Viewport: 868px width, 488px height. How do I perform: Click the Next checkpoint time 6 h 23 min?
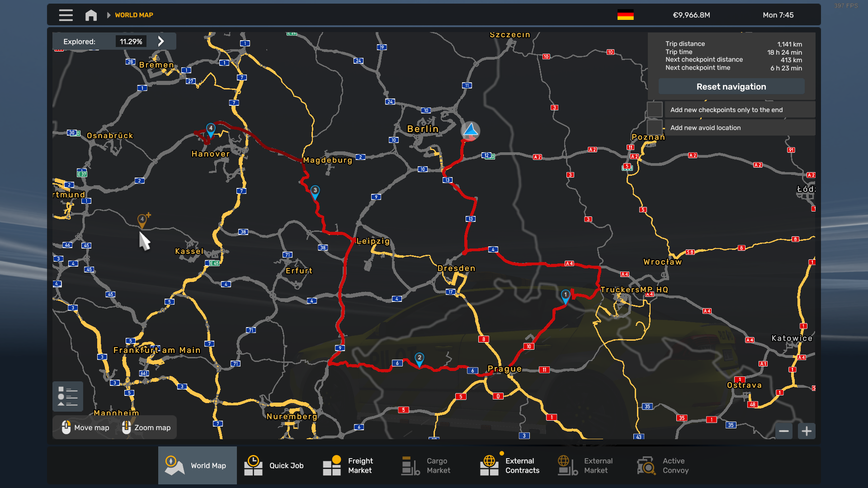point(786,68)
